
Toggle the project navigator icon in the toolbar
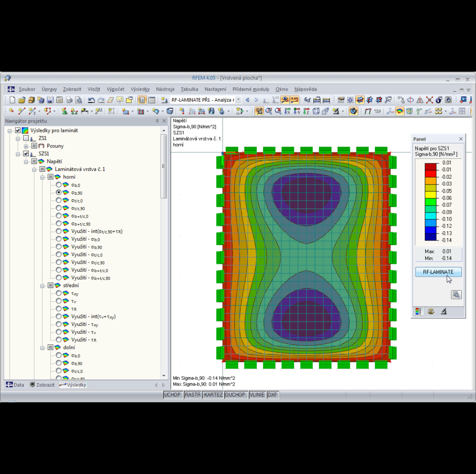142,100
